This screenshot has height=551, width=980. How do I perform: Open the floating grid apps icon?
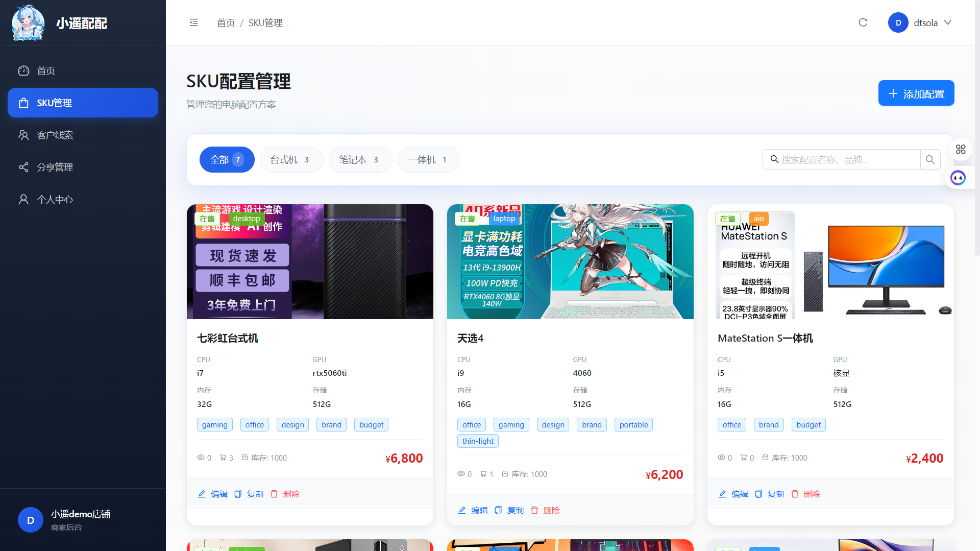click(960, 149)
